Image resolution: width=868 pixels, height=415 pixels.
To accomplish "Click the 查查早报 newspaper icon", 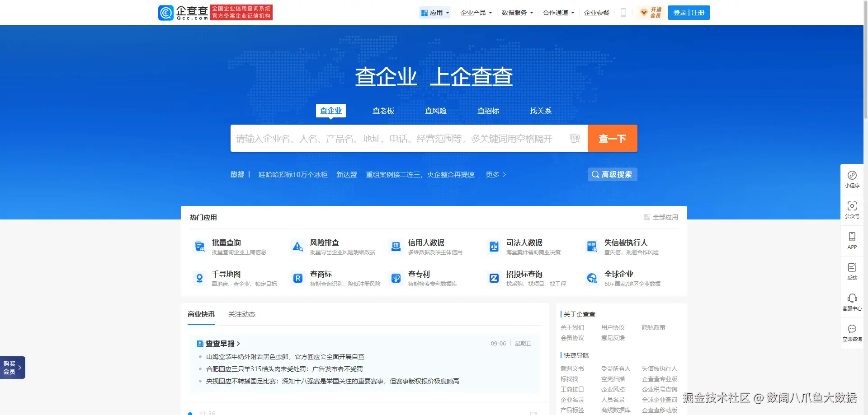I will [x=200, y=344].
